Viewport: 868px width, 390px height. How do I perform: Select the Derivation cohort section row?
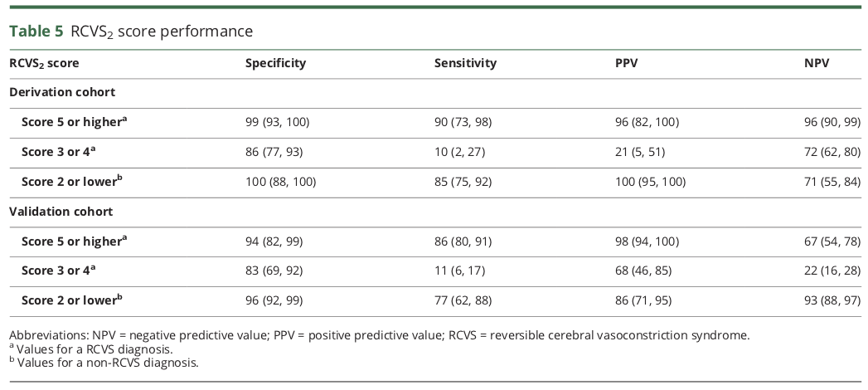62,92
